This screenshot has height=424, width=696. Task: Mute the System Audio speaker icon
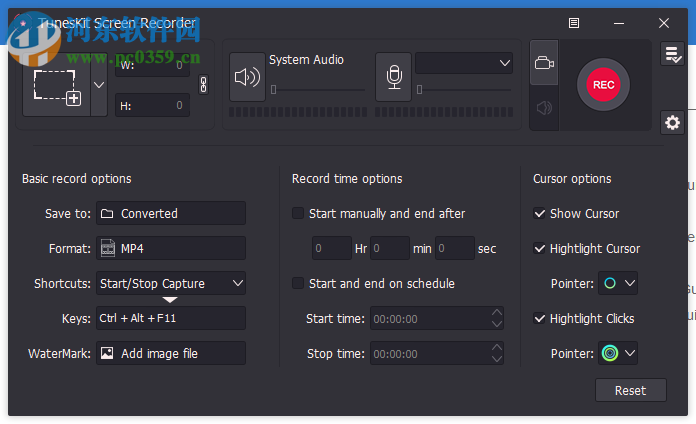click(247, 77)
